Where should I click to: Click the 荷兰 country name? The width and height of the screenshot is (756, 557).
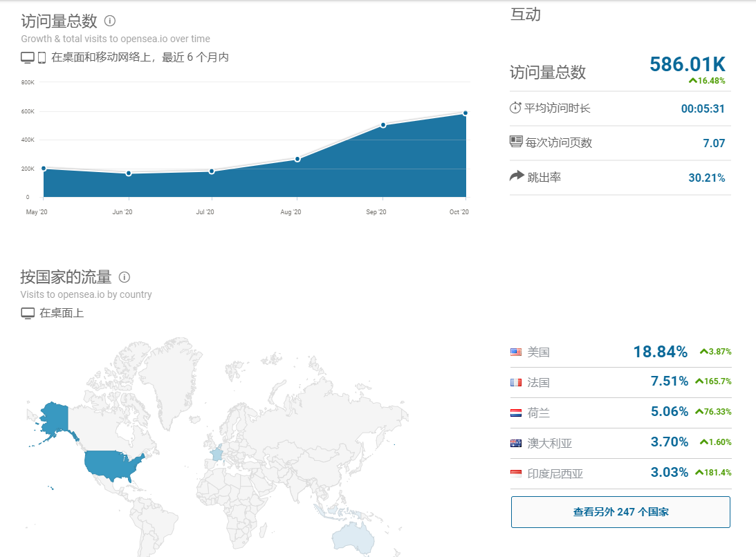pos(539,413)
